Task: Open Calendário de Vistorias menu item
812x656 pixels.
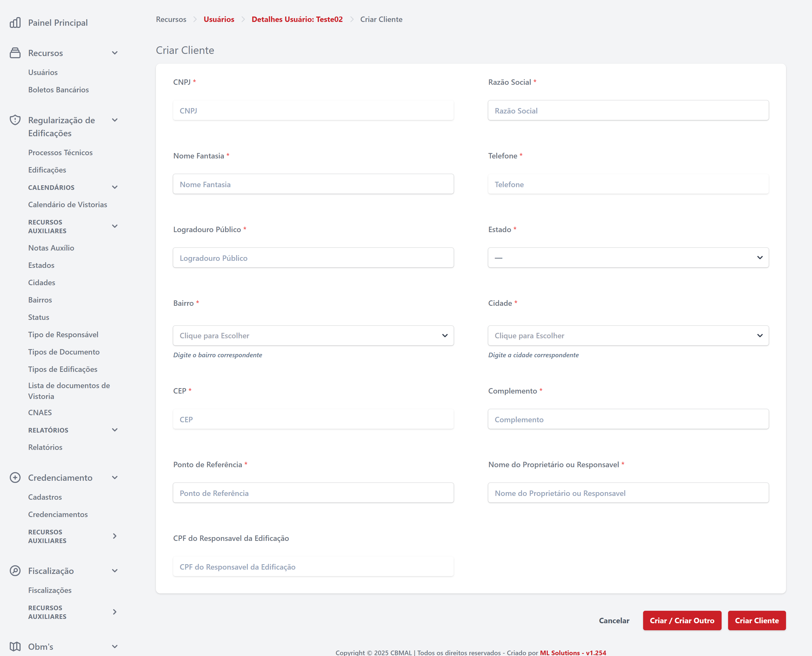Action: pyautogui.click(x=68, y=204)
